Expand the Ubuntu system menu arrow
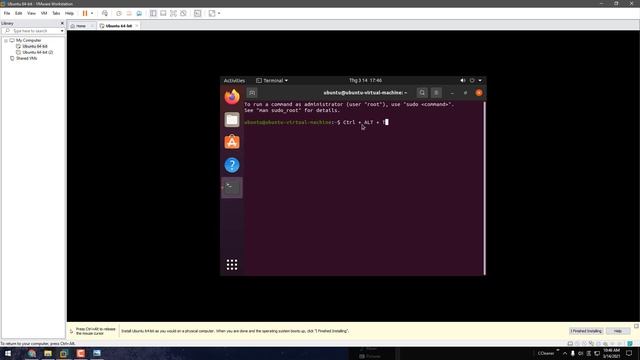640x360 pixels. (x=480, y=80)
